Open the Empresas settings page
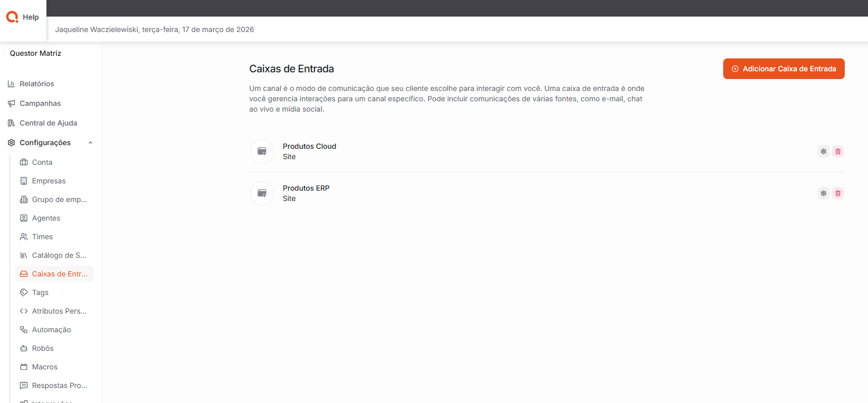This screenshot has width=868, height=403. [x=49, y=181]
